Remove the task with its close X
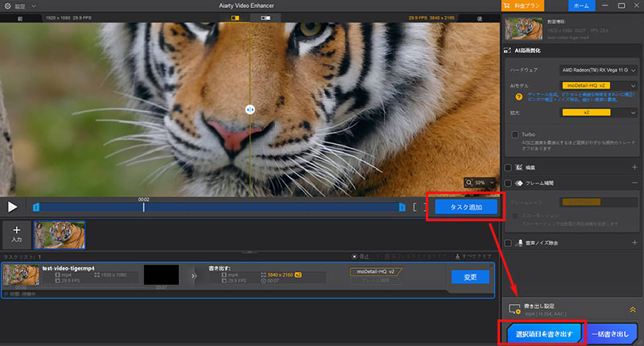The image size is (644, 346). pos(491,266)
